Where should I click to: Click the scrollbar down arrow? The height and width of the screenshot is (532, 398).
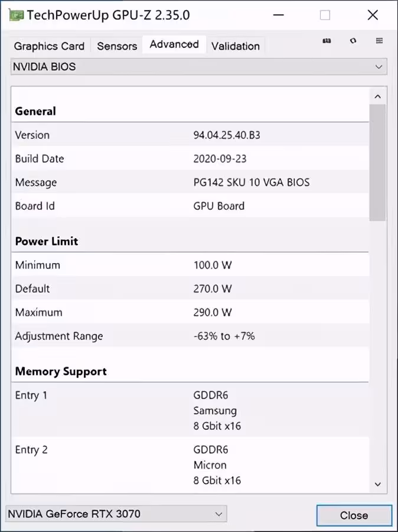(x=378, y=485)
